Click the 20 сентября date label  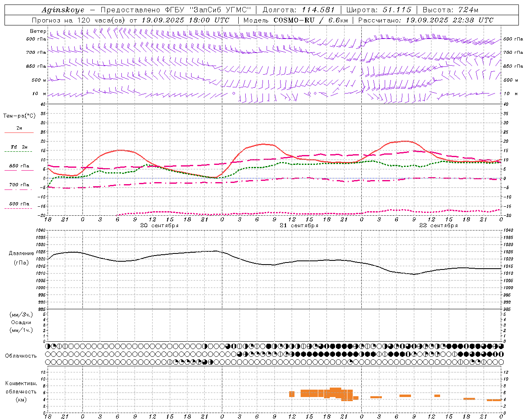(159, 226)
